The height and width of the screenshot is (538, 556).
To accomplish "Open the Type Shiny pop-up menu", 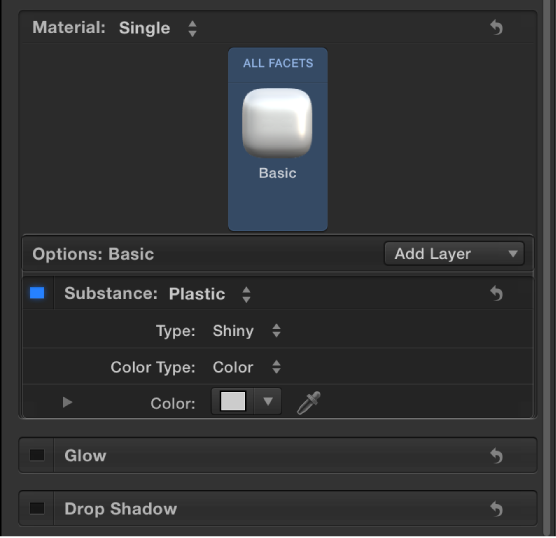I will [247, 331].
